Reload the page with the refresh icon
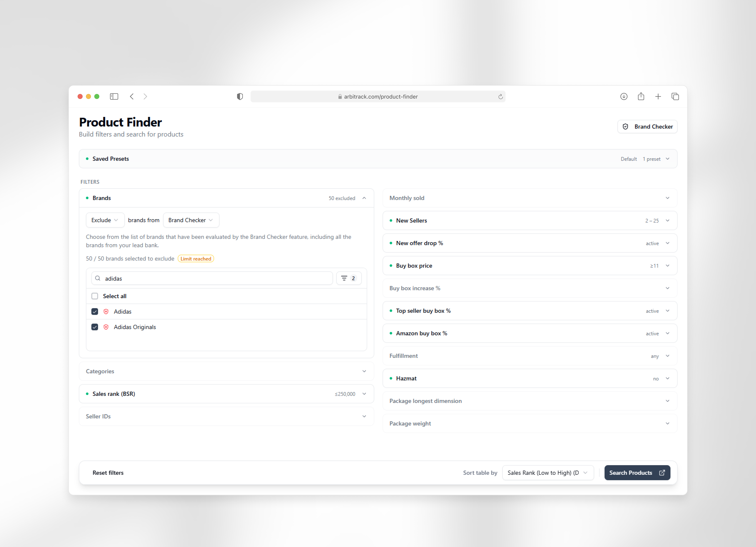The width and height of the screenshot is (756, 547). pos(500,97)
